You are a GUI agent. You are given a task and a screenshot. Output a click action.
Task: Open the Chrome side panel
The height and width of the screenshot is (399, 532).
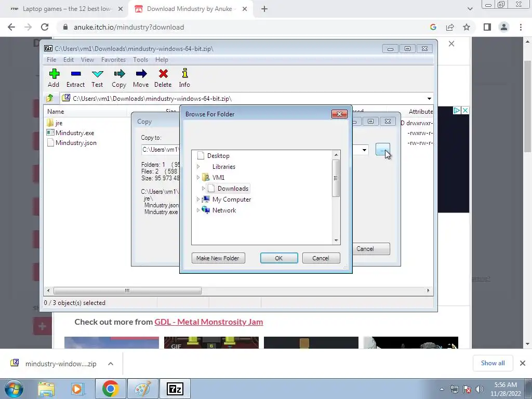point(487,27)
